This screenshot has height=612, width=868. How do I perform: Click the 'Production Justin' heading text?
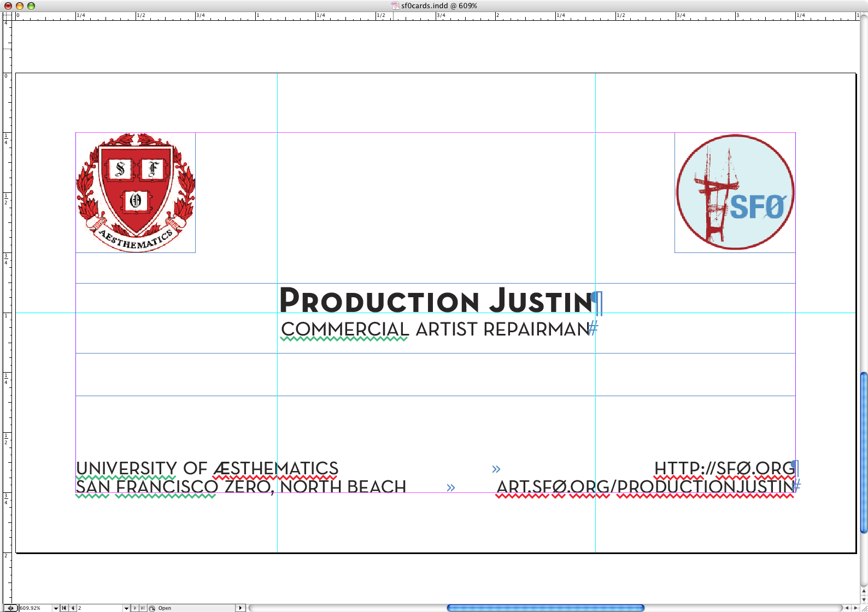pyautogui.click(x=436, y=300)
